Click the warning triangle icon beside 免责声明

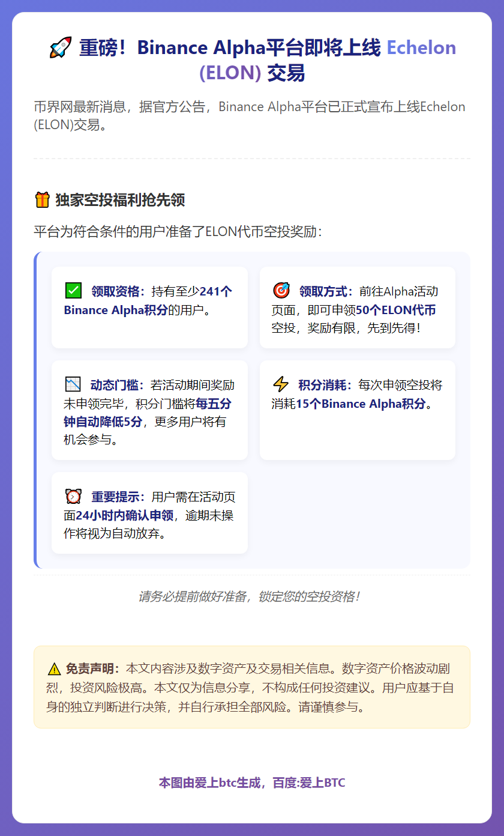tap(55, 669)
